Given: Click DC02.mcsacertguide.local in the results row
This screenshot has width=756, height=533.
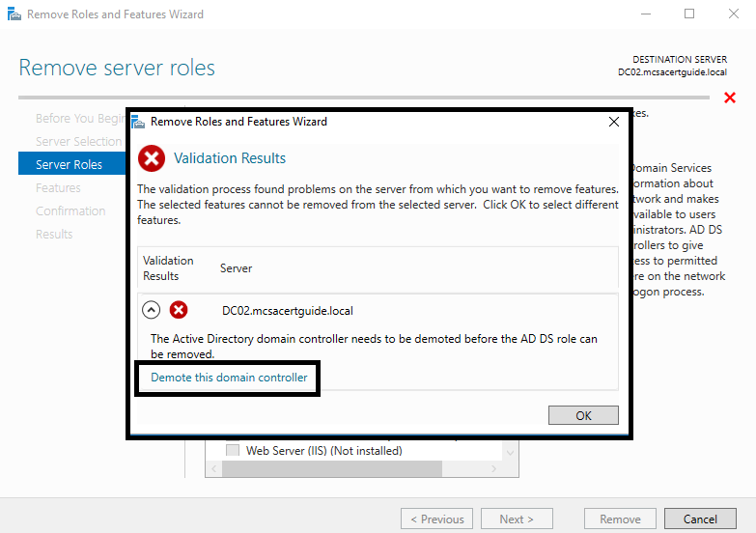Looking at the screenshot, I should coord(288,311).
